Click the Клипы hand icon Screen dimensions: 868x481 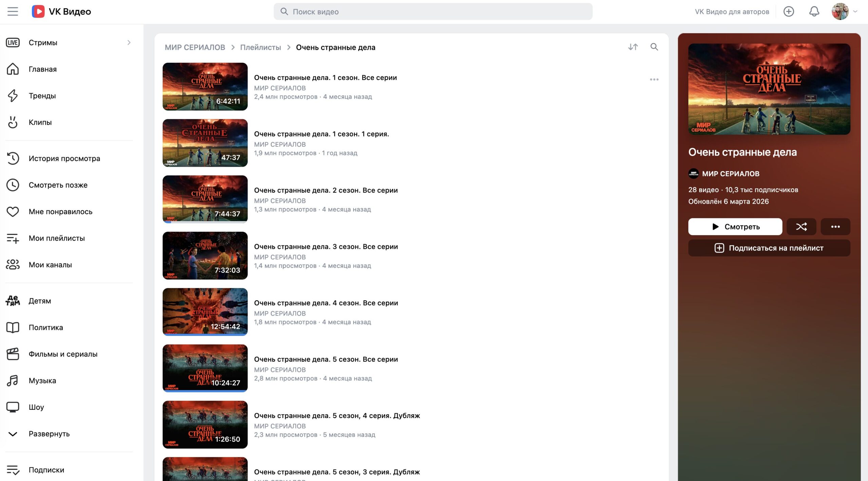pos(13,122)
